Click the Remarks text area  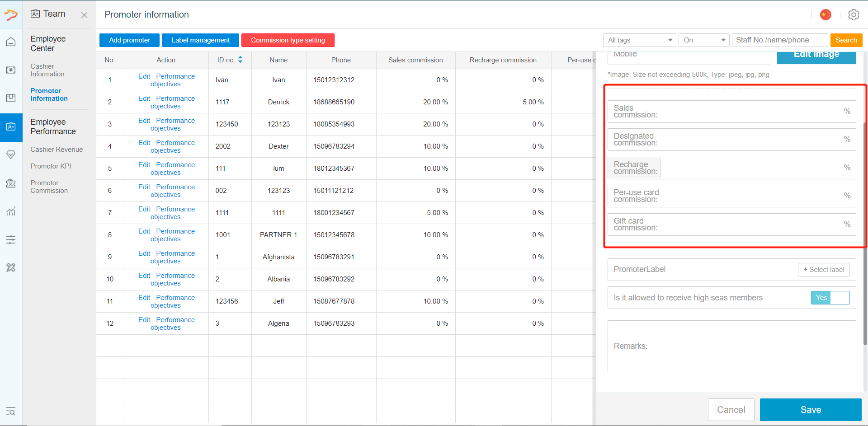pyautogui.click(x=731, y=346)
